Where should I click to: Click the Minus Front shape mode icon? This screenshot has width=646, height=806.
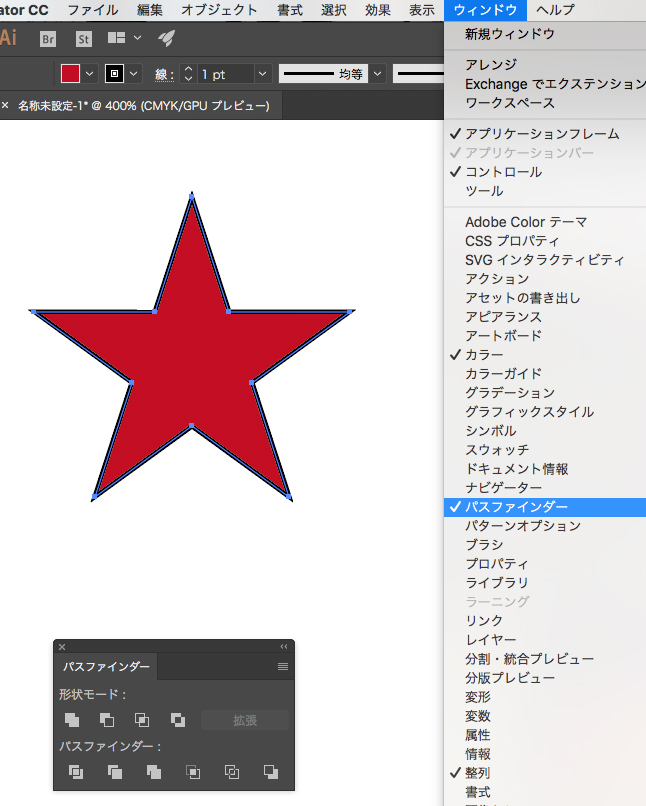coord(107,720)
